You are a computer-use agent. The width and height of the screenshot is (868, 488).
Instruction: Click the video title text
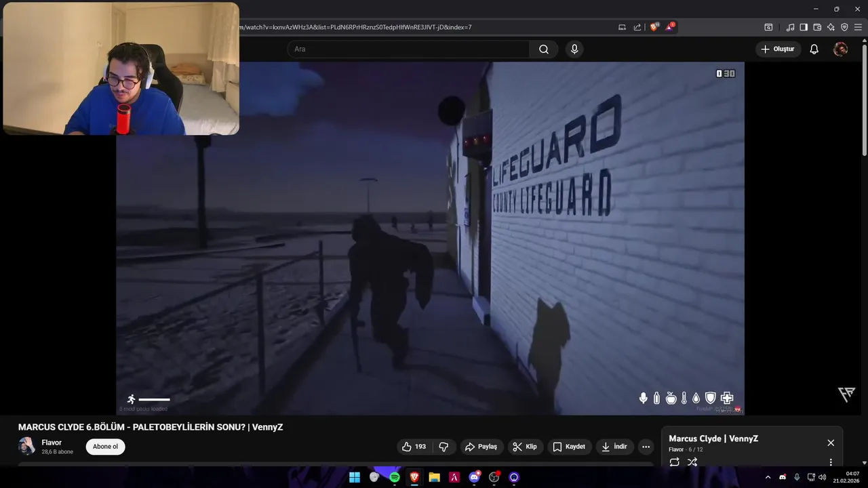coord(151,427)
